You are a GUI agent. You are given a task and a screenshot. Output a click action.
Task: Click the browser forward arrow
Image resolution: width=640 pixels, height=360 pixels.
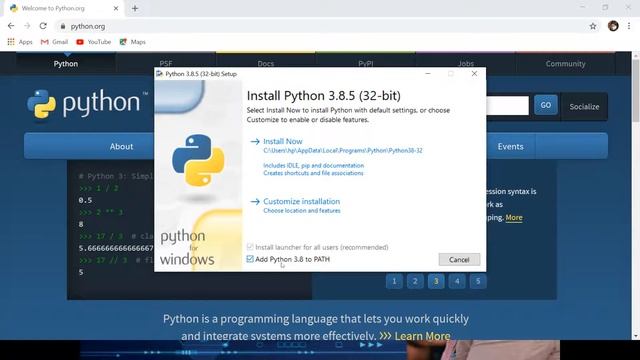pos(27,26)
